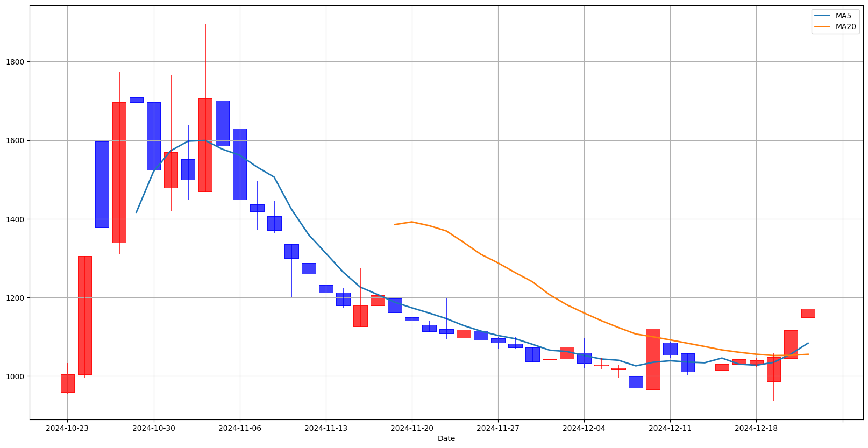Click the 1600 y-axis tick label
The width and height of the screenshot is (868, 448).
point(15,140)
